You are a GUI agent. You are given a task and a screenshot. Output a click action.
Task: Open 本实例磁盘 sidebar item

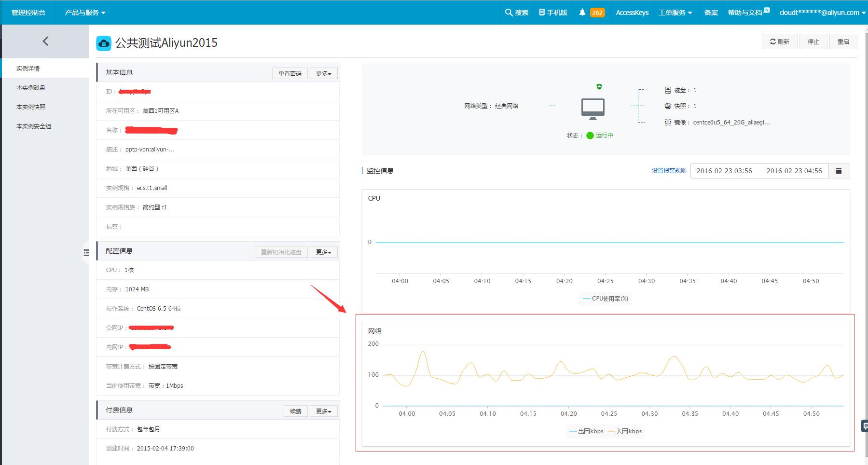pos(31,88)
